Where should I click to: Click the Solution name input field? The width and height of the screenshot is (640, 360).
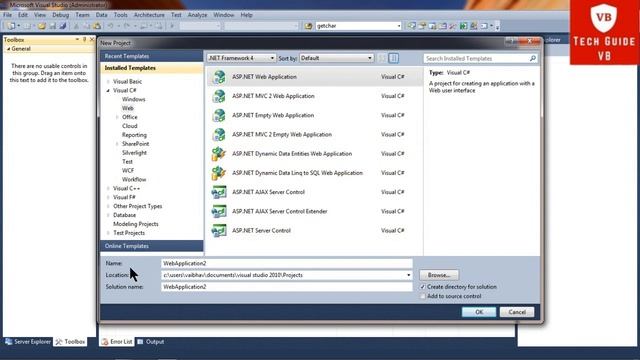[x=287, y=287]
